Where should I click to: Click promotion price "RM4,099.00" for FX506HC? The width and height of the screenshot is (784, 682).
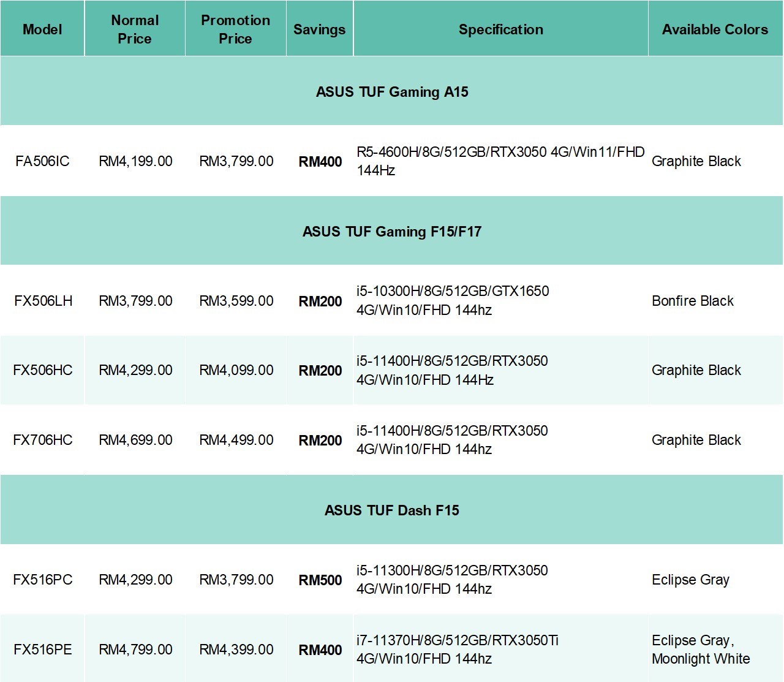[x=236, y=370]
